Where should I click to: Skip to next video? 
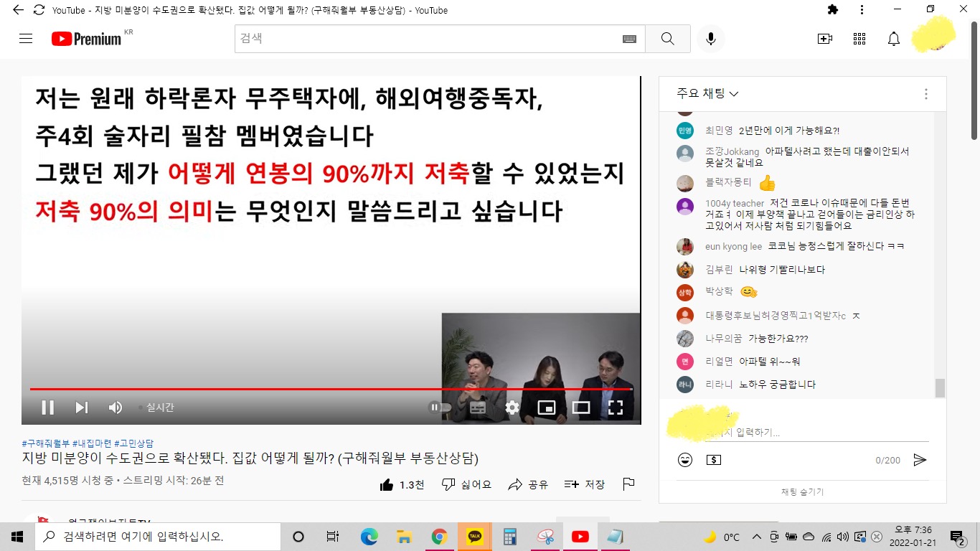82,408
